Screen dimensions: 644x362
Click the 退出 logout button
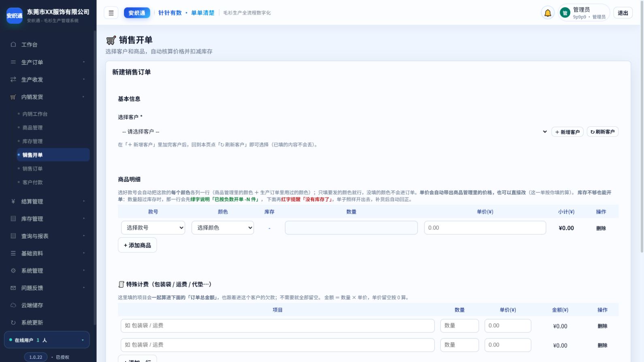[623, 13]
